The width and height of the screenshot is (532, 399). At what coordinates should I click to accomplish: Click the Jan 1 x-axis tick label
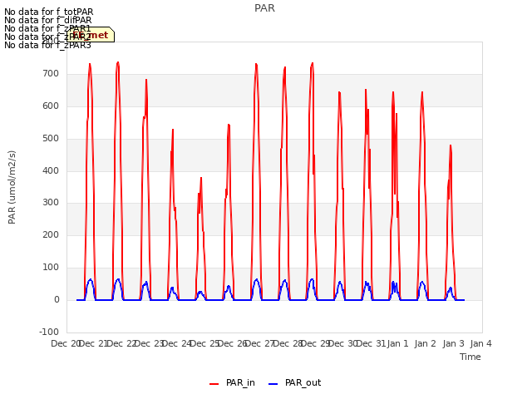(x=397, y=343)
